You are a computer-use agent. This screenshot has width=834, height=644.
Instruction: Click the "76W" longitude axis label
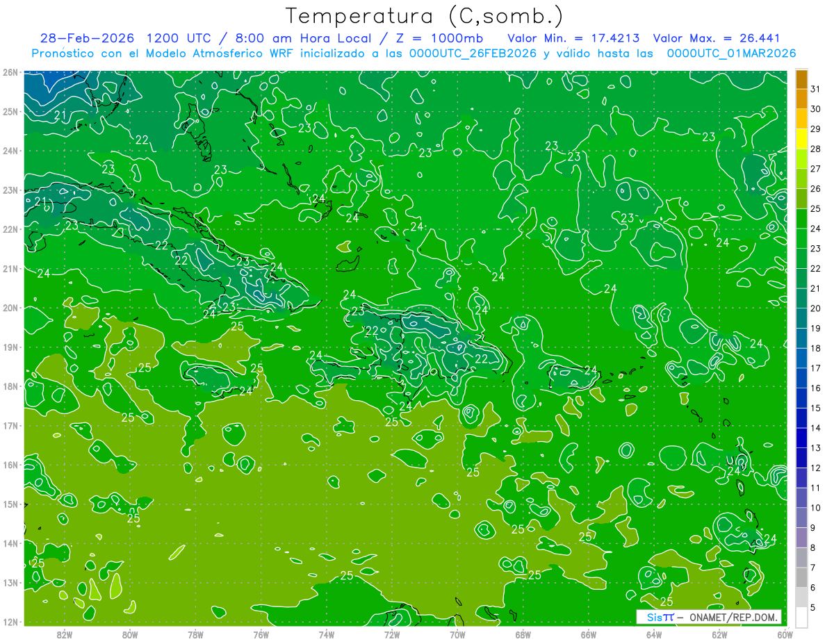[261, 634]
